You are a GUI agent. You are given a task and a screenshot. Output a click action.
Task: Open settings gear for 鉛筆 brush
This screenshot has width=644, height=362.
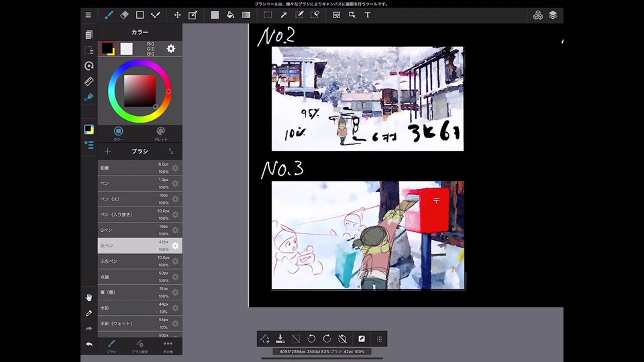pyautogui.click(x=175, y=168)
